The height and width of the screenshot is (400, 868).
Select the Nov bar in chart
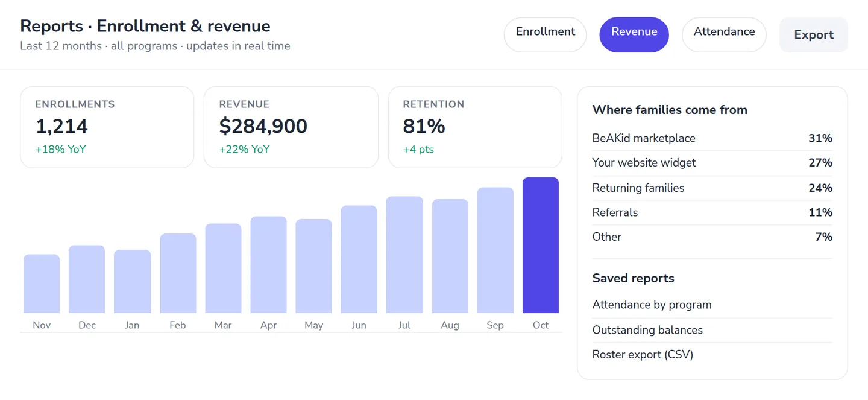(42, 284)
